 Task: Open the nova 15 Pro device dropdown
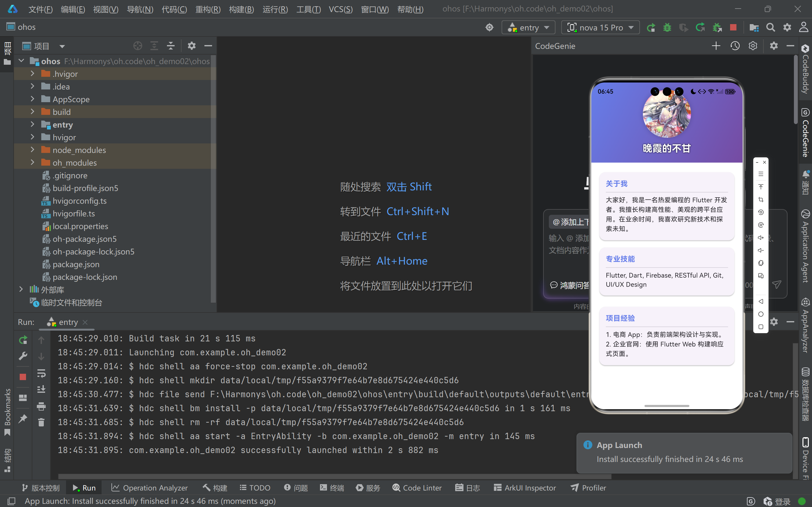coord(600,28)
